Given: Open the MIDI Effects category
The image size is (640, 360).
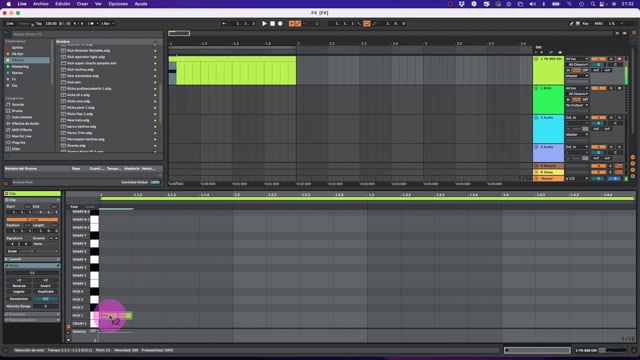Looking at the screenshot, I should [x=22, y=130].
